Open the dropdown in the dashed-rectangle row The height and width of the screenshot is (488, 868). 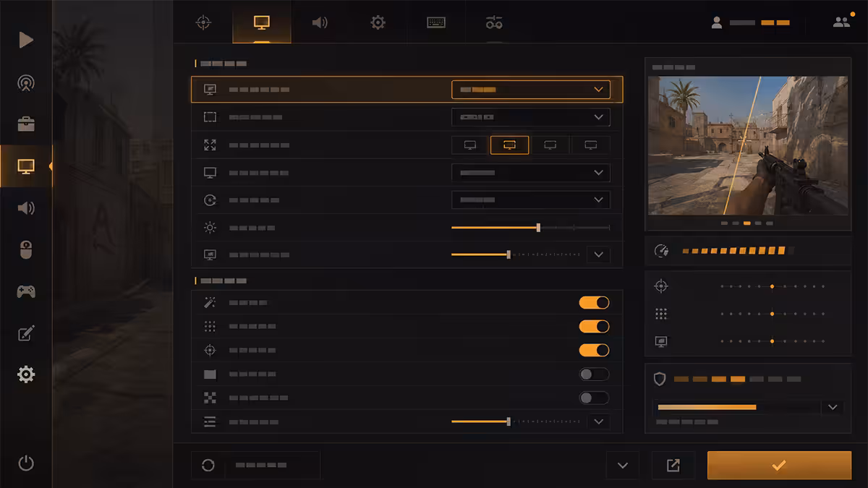point(531,117)
